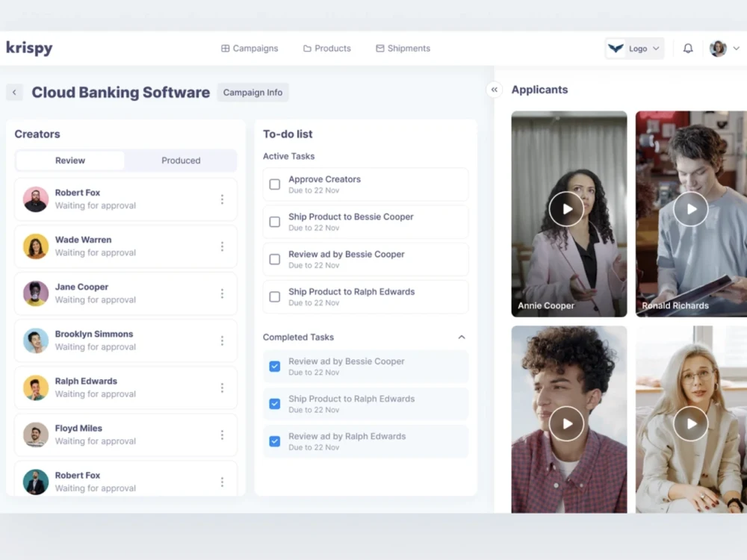The width and height of the screenshot is (747, 560).
Task: Open the Logo brand dropdown
Action: (634, 48)
